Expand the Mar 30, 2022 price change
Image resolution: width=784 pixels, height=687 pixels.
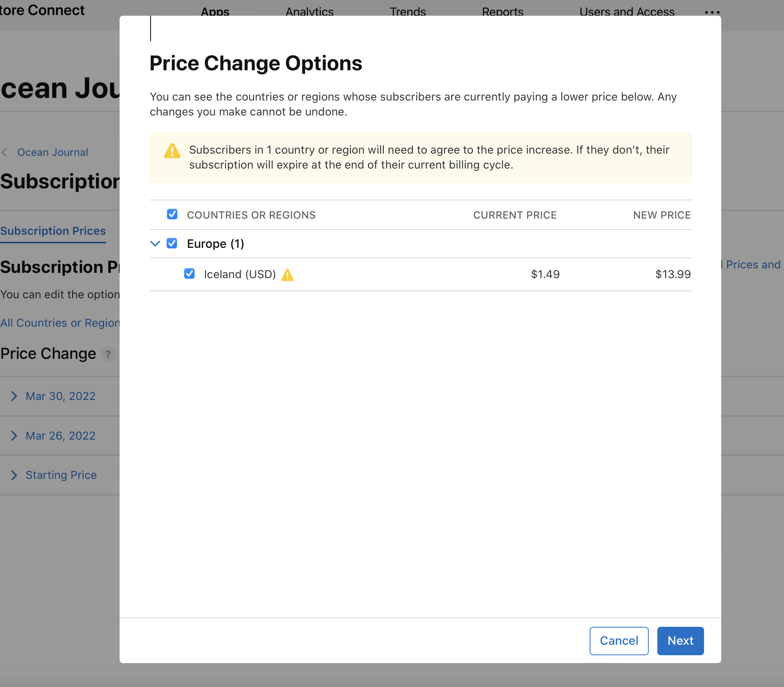click(x=60, y=396)
